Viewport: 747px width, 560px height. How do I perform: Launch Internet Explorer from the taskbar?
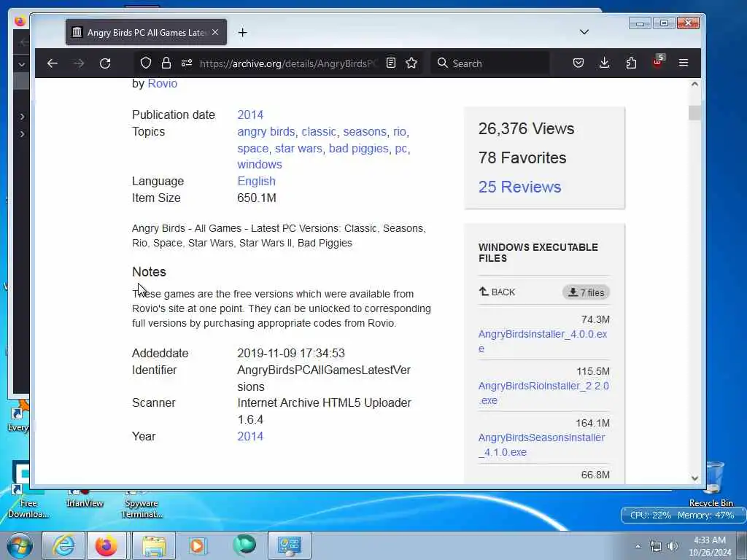point(63,545)
